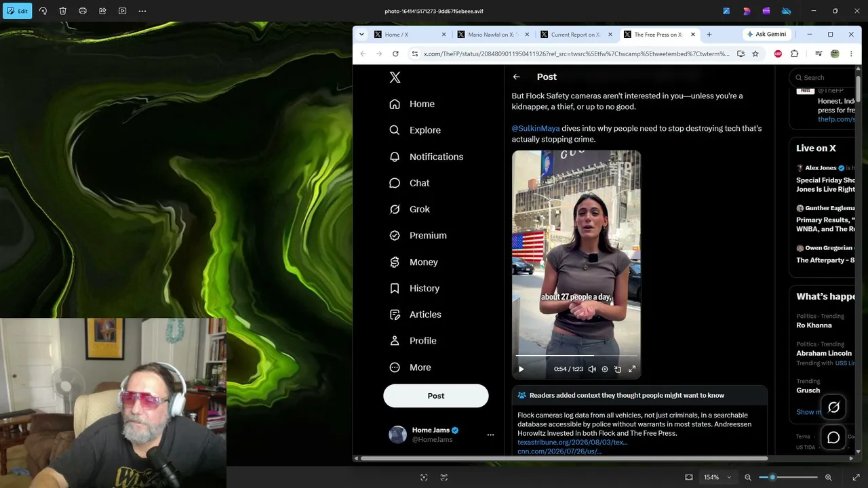Click the Edit button in Photos
The width and height of the screenshot is (868, 488).
[x=17, y=11]
